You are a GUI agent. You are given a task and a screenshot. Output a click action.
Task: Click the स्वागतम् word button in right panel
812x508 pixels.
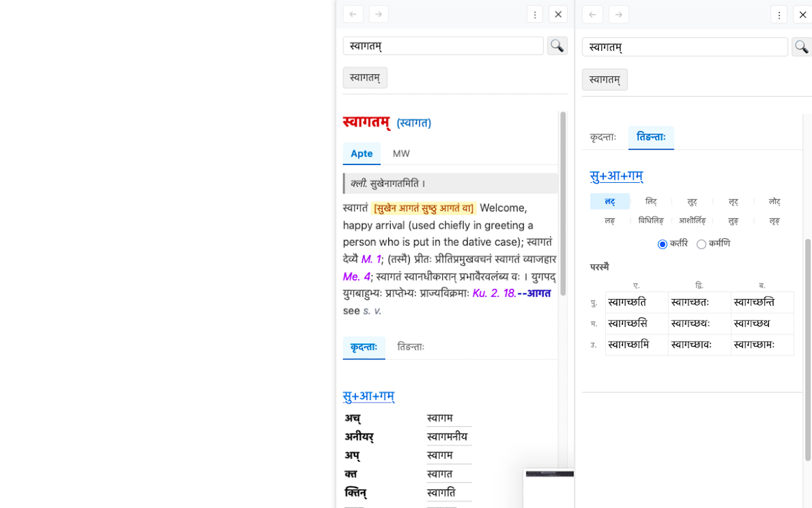605,79
